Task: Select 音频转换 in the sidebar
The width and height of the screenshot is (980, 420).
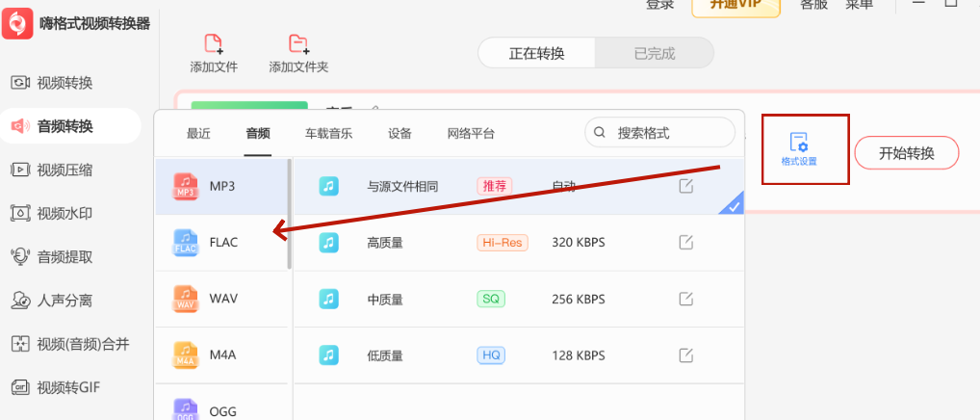Action: pos(70,126)
